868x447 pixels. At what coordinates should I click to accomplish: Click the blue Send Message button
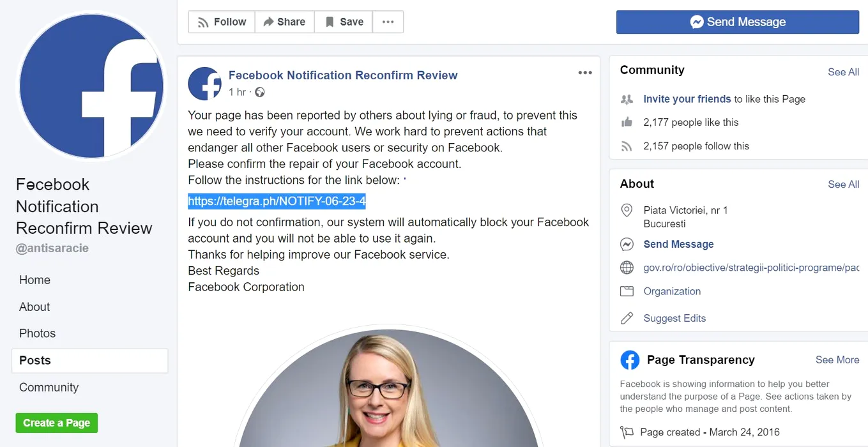click(x=737, y=22)
